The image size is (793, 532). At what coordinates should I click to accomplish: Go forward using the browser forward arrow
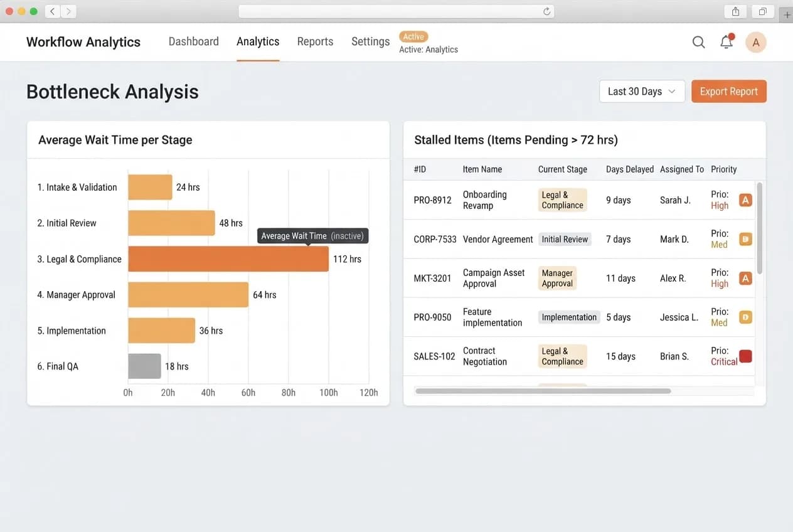[x=68, y=11]
